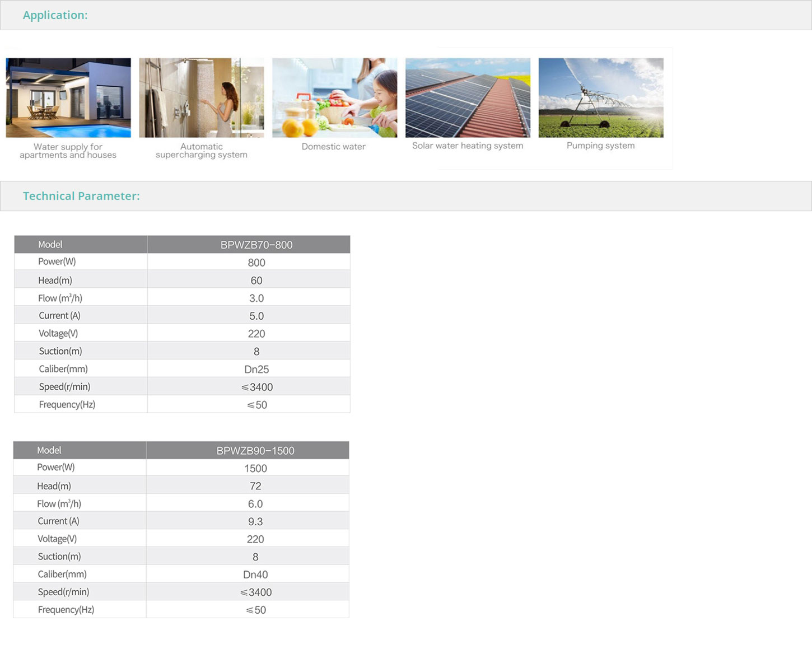Select the current value 5.0 cell

tap(249, 316)
